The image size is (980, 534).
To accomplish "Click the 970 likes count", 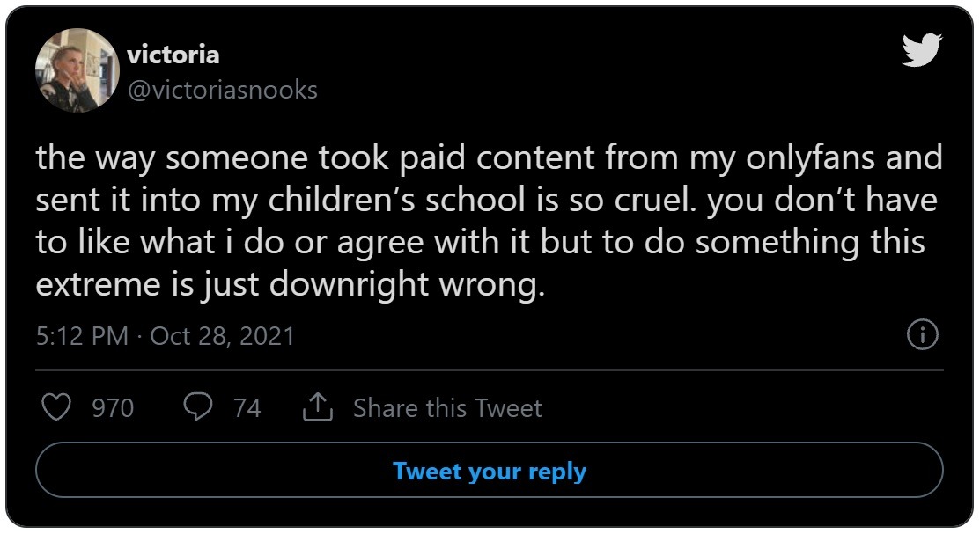I will point(114,408).
